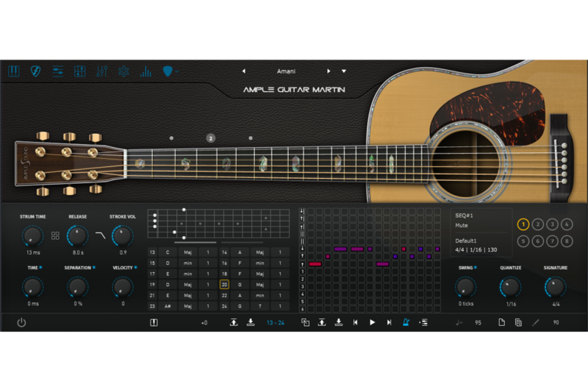Select the highlighted chord slot 20
Image resolution: width=588 pixels, height=392 pixels.
point(224,284)
